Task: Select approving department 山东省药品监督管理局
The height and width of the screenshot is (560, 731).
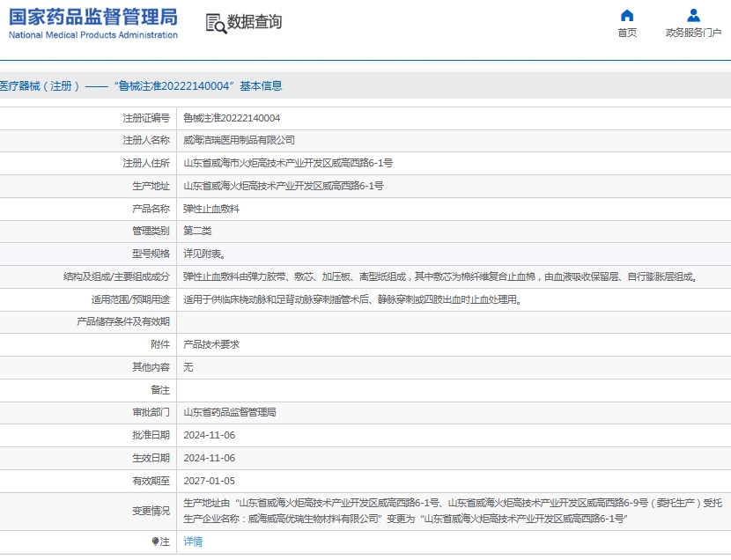Action: pyautogui.click(x=229, y=412)
